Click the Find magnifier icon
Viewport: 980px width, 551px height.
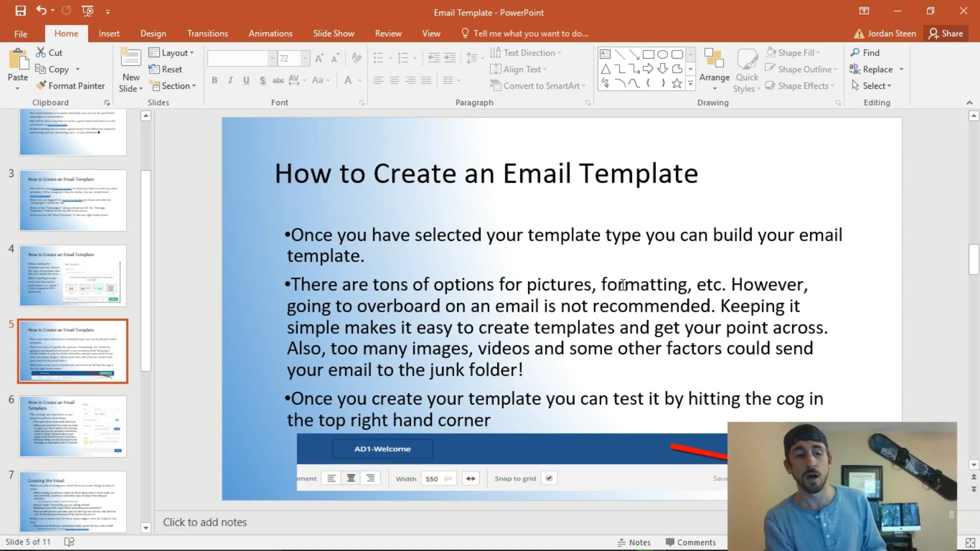point(855,53)
